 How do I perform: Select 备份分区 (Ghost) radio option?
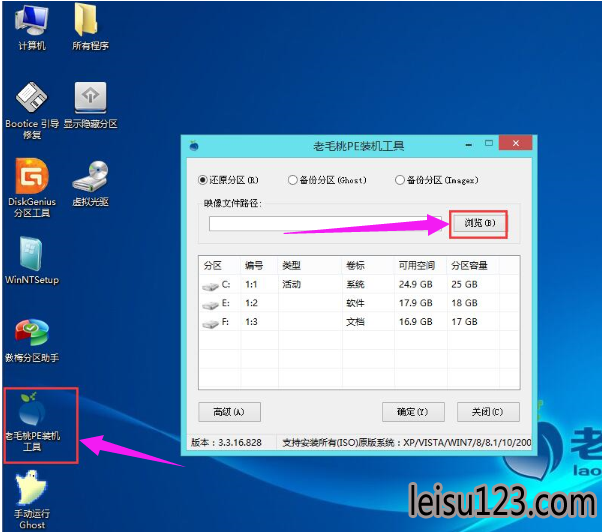click(327, 180)
